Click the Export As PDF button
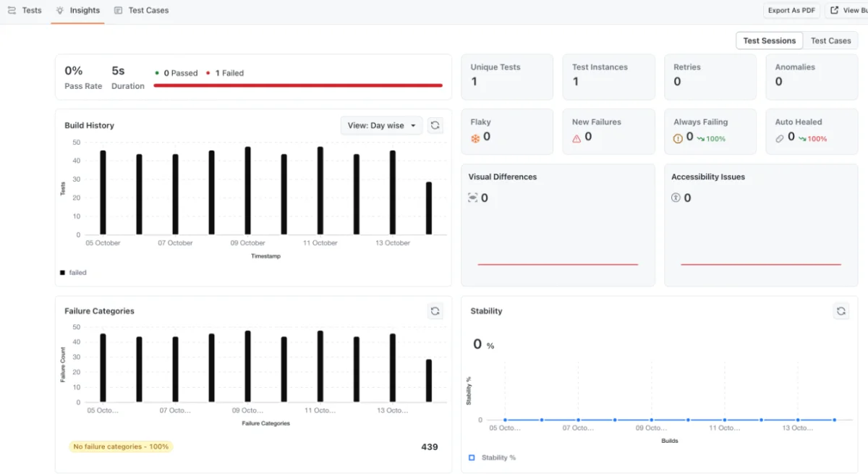Viewport: 868px width, 474px height. 791,11
